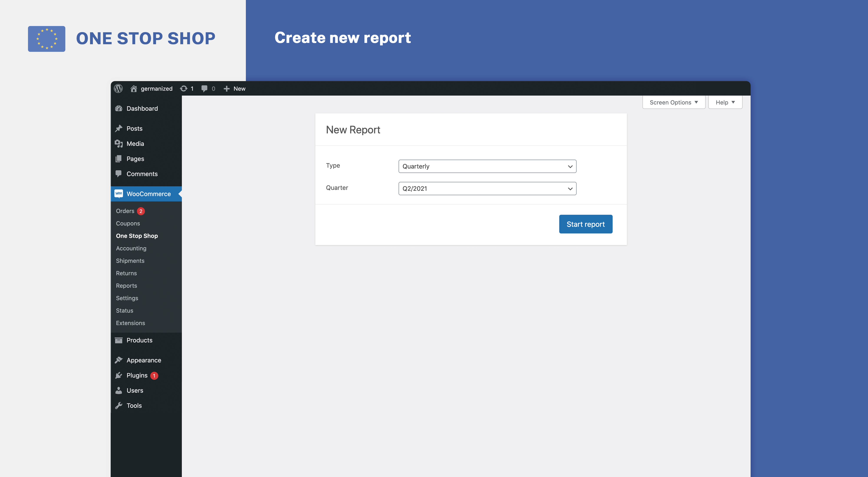
Task: Open the Tools menu label
Action: 134,406
